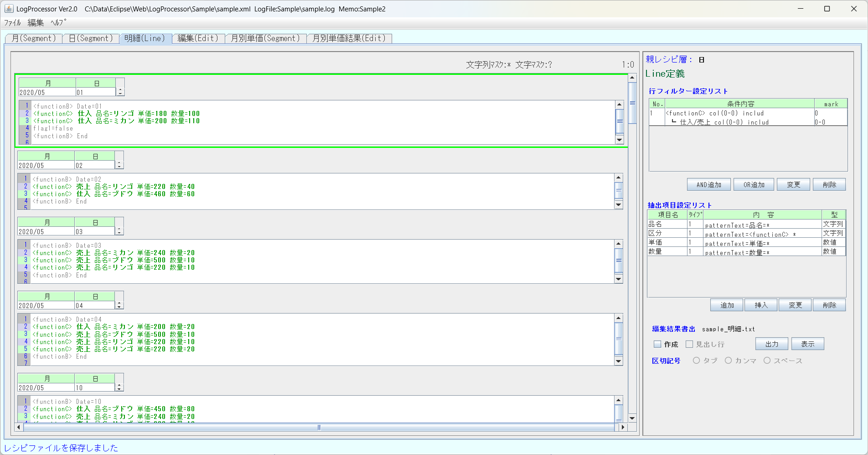Enable the 作成 checkbox

coord(657,344)
